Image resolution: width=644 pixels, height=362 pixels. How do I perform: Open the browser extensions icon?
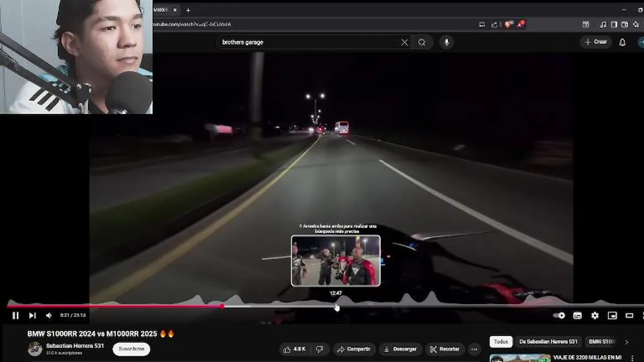636,24
